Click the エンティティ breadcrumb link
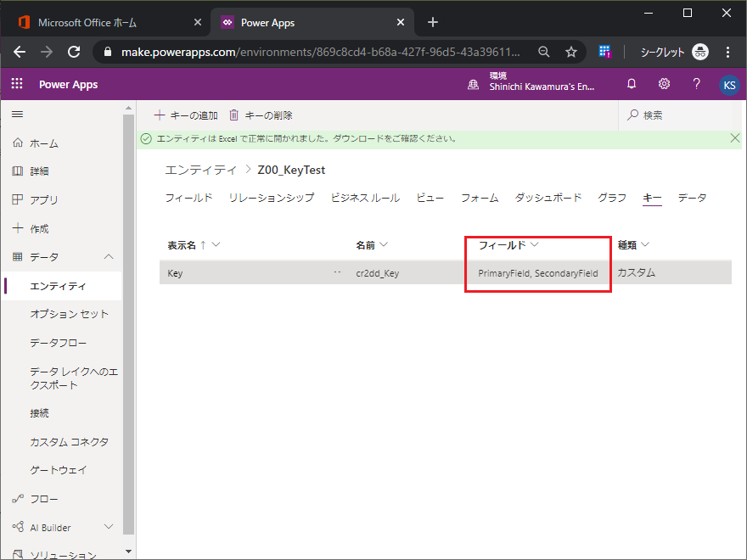This screenshot has width=747, height=560. pos(200,170)
